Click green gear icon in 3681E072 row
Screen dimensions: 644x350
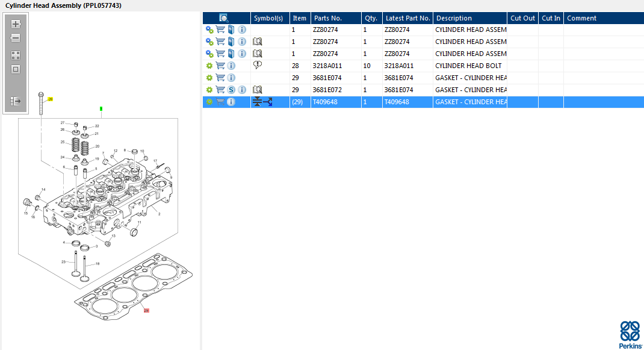coord(209,90)
